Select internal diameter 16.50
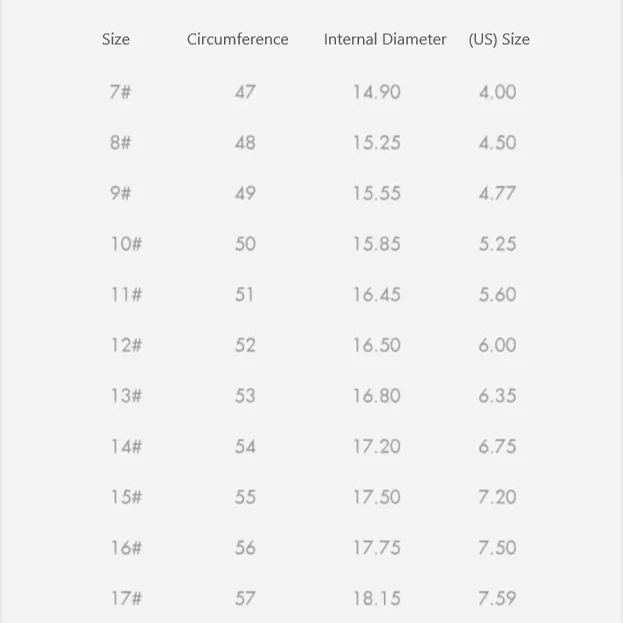Image resolution: width=623 pixels, height=623 pixels. tap(376, 345)
